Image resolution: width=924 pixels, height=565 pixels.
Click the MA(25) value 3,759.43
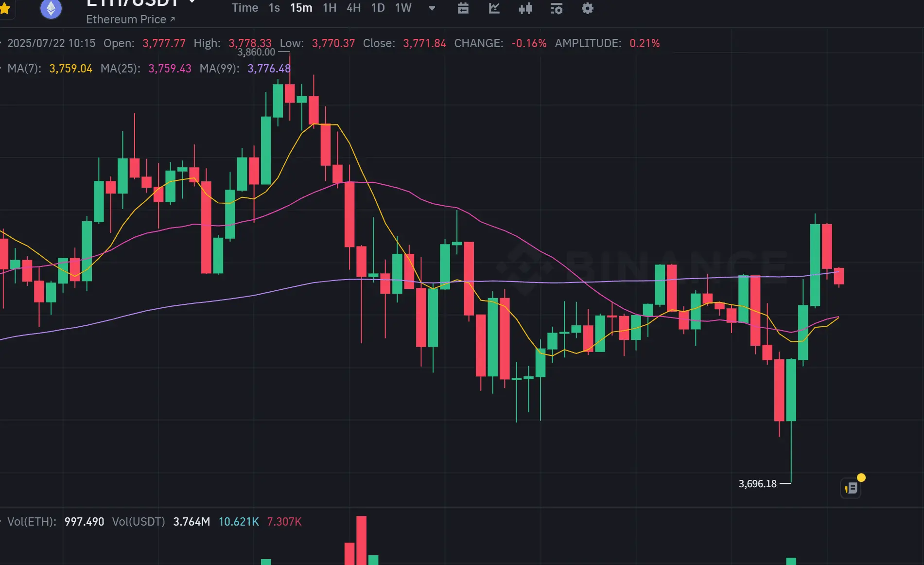(170, 69)
